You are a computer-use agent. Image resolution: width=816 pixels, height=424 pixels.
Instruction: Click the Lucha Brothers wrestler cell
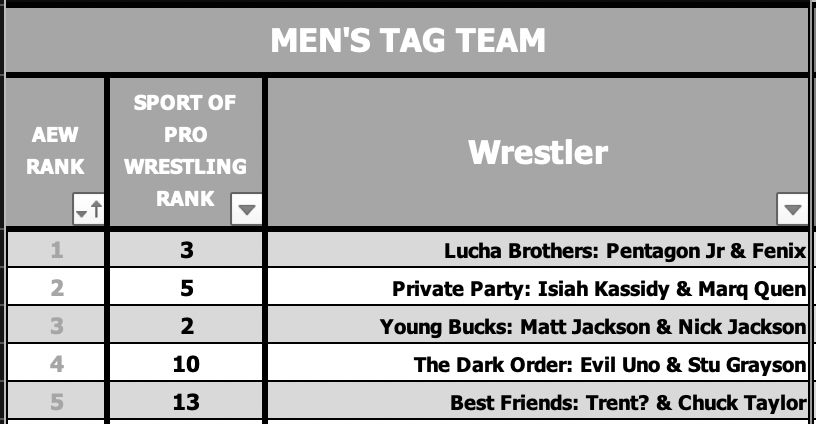538,250
